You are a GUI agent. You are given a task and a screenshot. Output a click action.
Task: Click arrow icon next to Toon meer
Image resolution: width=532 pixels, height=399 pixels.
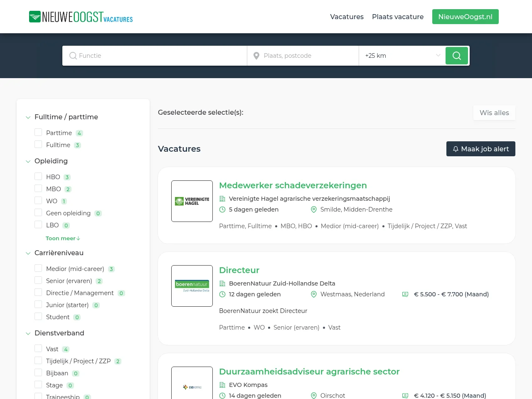(x=78, y=239)
